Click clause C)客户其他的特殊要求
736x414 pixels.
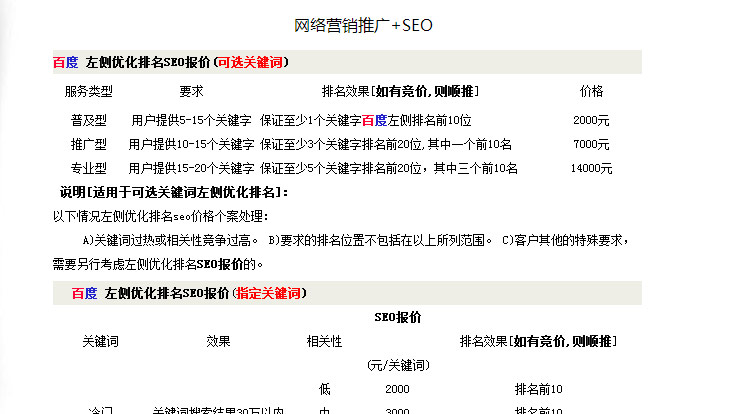(x=565, y=241)
